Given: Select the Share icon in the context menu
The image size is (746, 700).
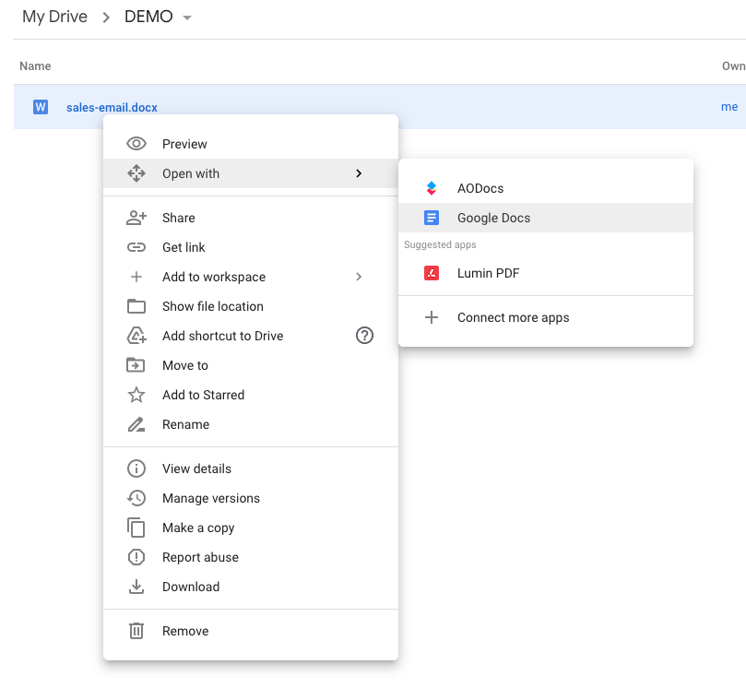Looking at the screenshot, I should 136,218.
